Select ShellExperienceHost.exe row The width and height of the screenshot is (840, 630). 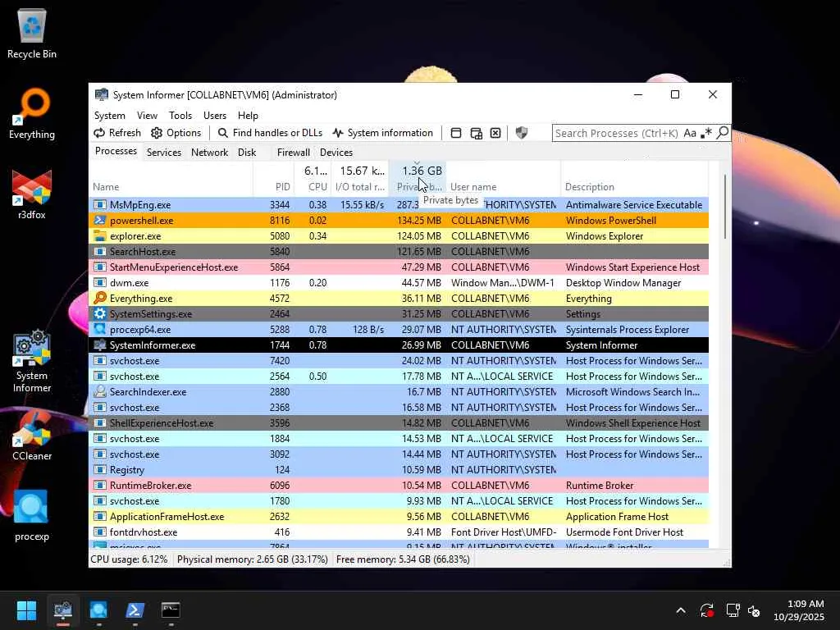tap(399, 422)
